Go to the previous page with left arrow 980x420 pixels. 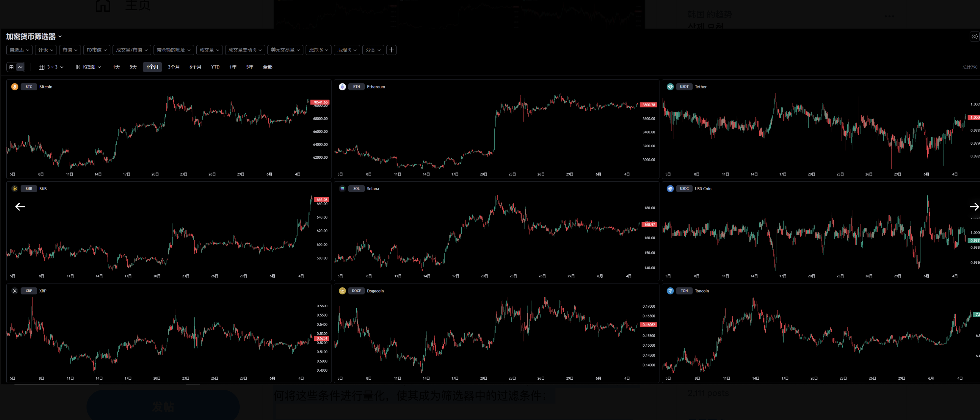[20, 207]
